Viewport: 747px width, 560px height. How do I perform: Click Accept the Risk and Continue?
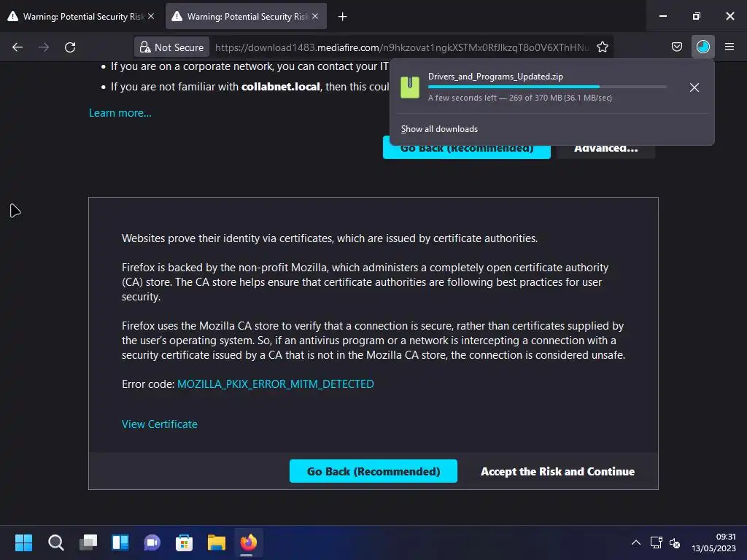pos(557,471)
